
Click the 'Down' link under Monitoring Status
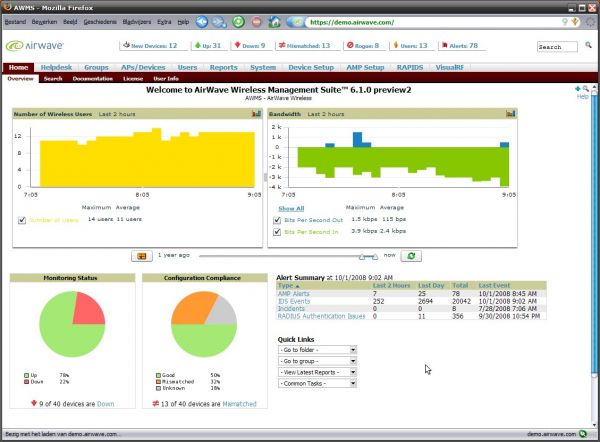click(106, 404)
